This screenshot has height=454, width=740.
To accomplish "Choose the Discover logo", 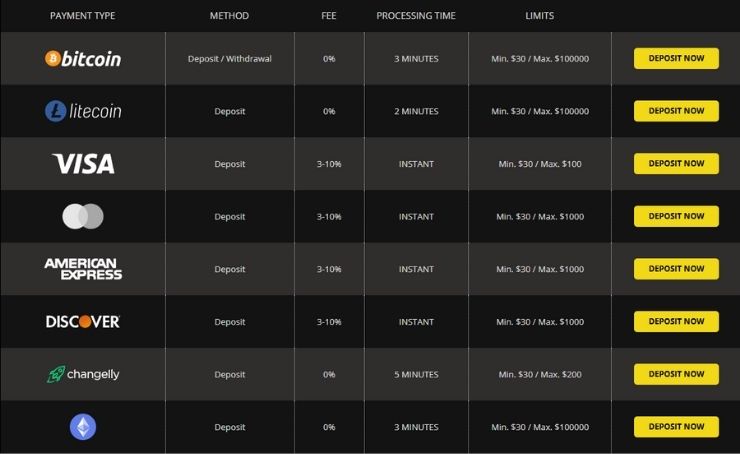I will (83, 322).
